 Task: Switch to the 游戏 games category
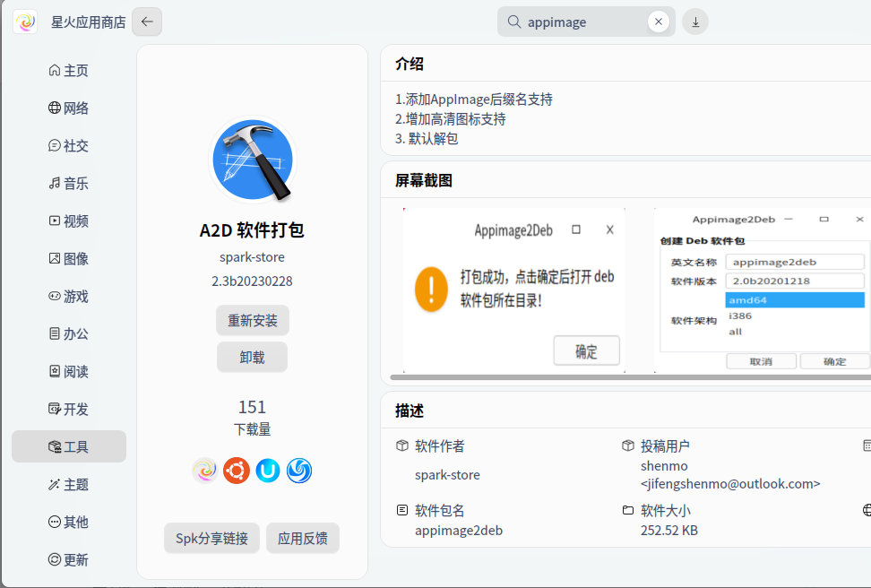(x=69, y=297)
